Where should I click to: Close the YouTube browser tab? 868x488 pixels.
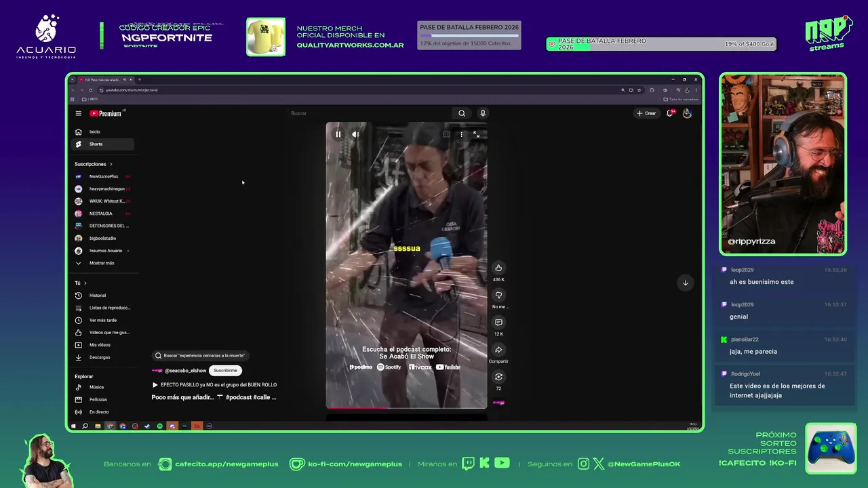(x=130, y=79)
